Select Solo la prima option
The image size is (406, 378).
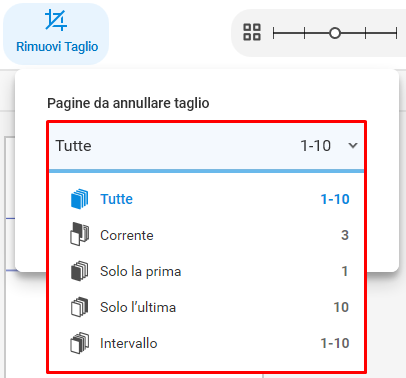207,271
